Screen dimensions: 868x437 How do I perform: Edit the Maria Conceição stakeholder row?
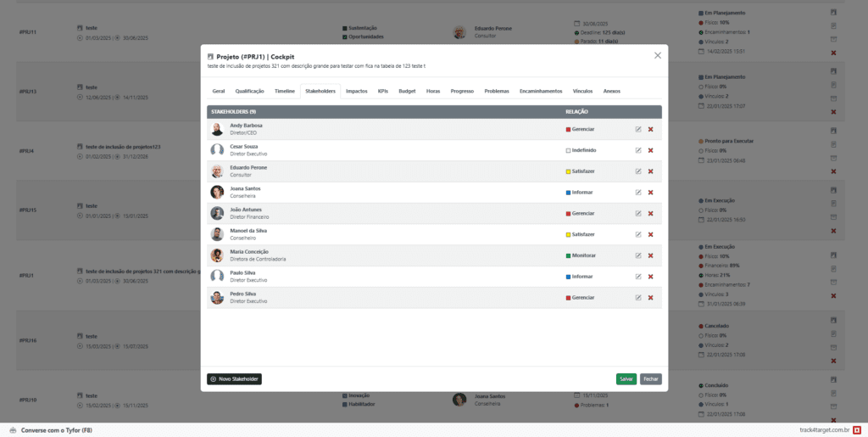click(x=637, y=255)
